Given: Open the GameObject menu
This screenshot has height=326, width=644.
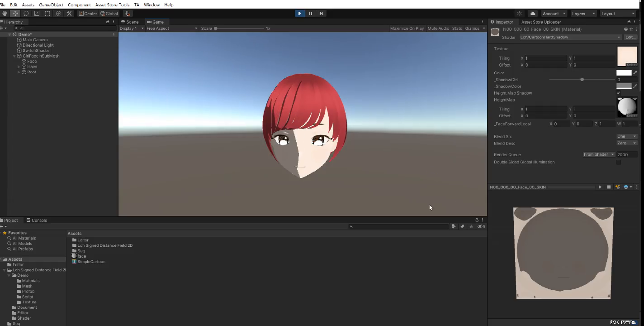Looking at the screenshot, I should (x=51, y=5).
